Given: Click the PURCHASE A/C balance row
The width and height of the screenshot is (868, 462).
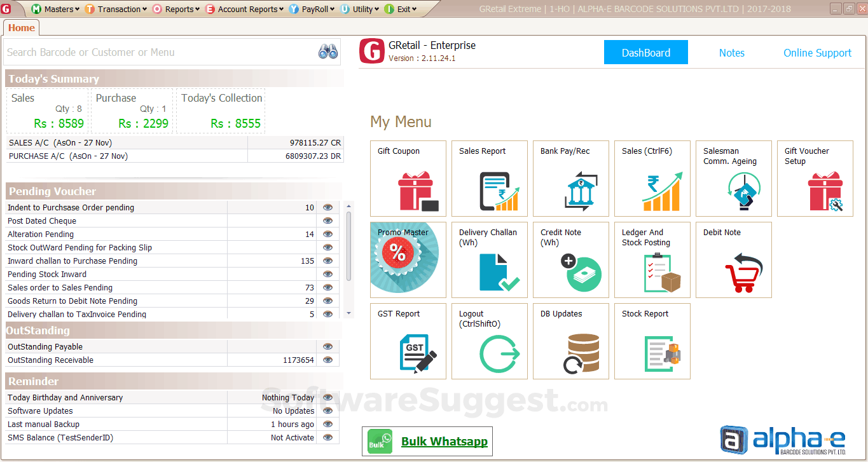Looking at the screenshot, I should point(175,156).
